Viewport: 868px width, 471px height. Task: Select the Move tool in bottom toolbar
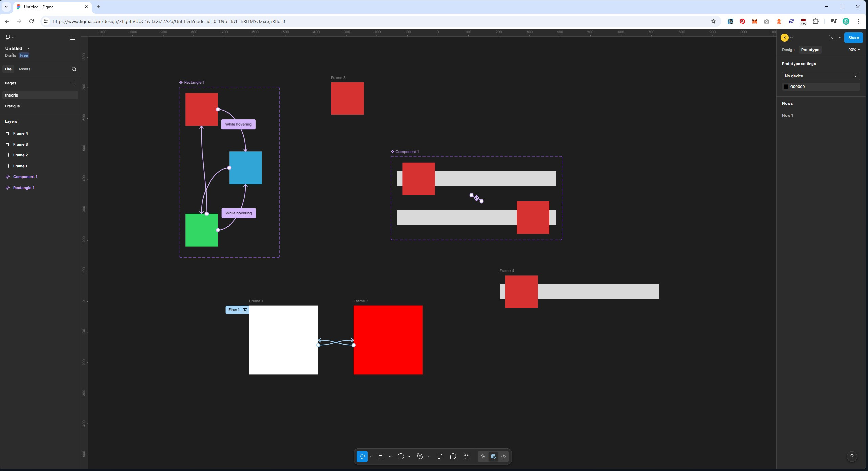[x=362, y=456]
